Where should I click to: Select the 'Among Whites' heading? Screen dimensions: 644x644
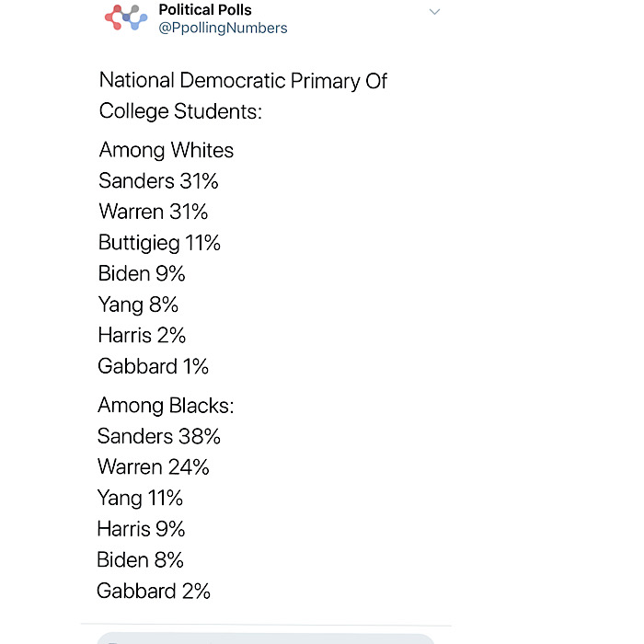(x=166, y=150)
